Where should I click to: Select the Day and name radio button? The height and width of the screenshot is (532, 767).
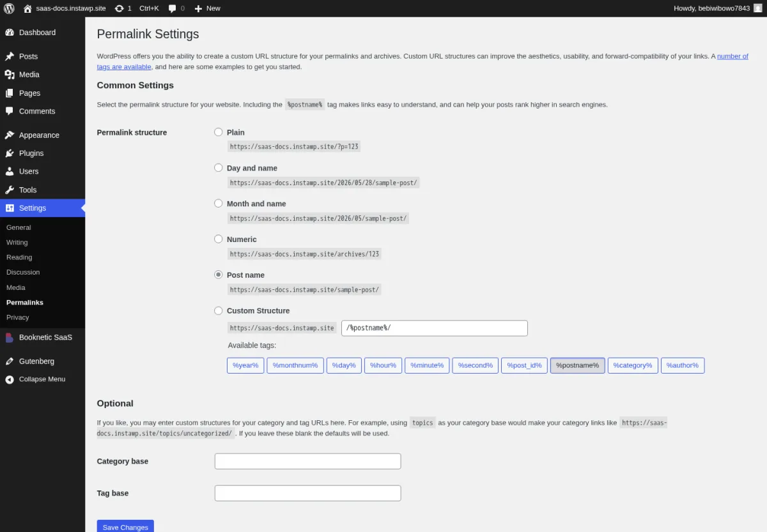pos(219,168)
